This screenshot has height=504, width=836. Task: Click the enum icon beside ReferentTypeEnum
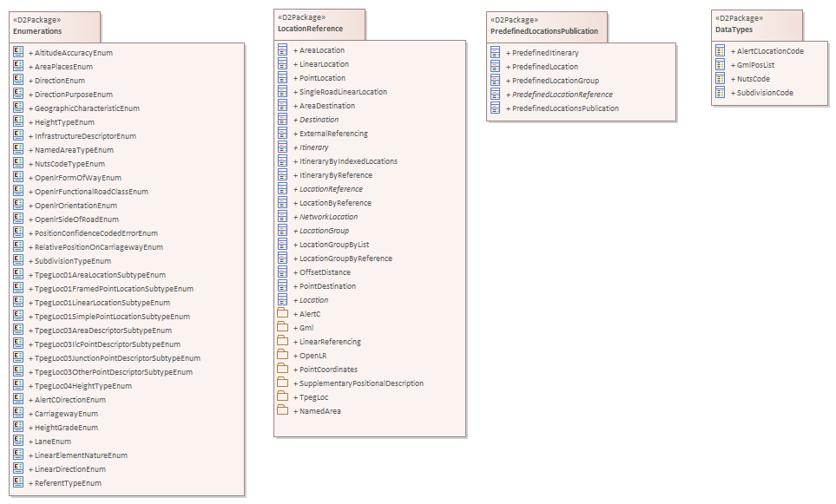pos(18,482)
